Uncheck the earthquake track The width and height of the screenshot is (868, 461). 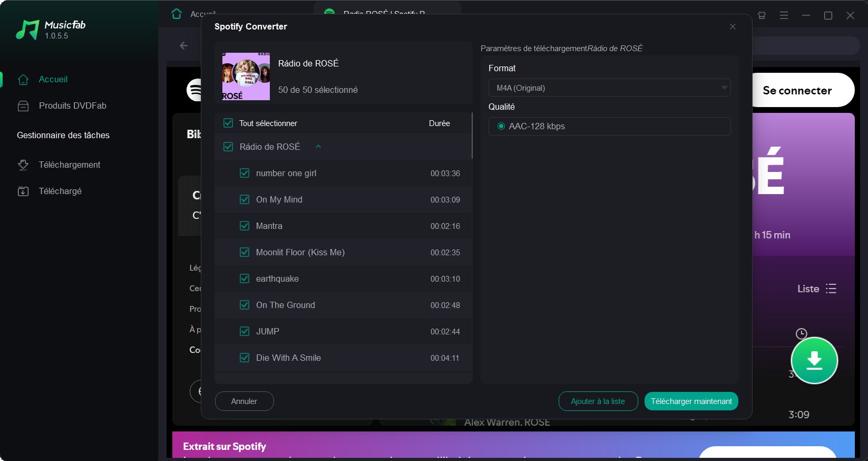tap(245, 278)
